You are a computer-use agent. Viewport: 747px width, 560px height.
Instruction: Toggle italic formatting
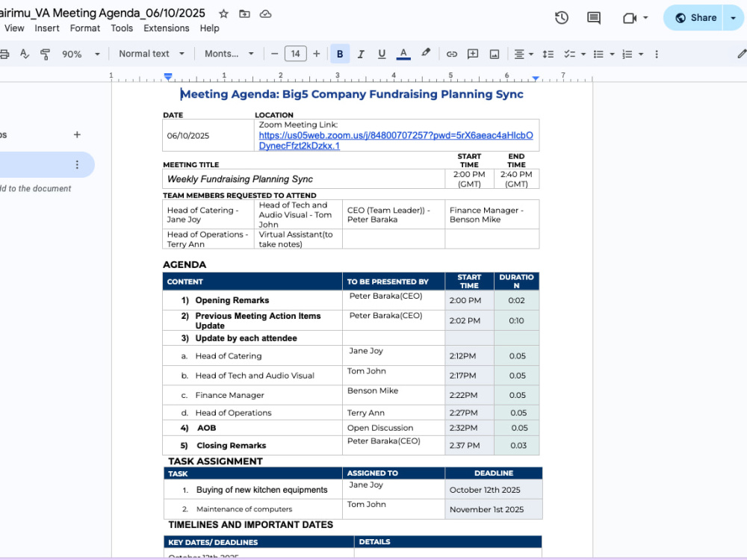361,54
